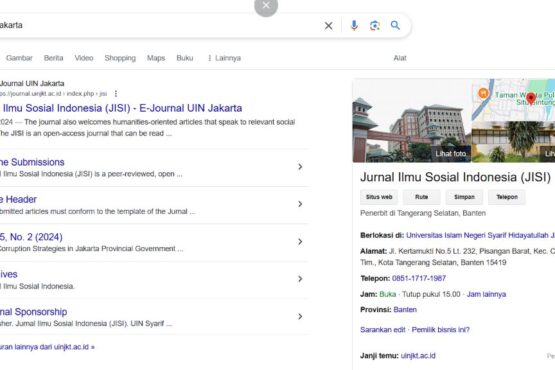Click orange restaurant marker on map thumbnail

point(483,93)
